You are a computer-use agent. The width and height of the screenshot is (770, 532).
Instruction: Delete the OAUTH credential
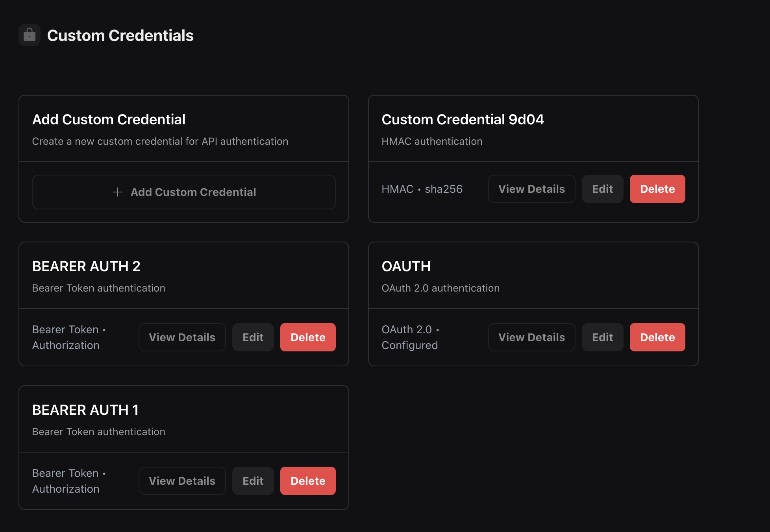pyautogui.click(x=657, y=337)
